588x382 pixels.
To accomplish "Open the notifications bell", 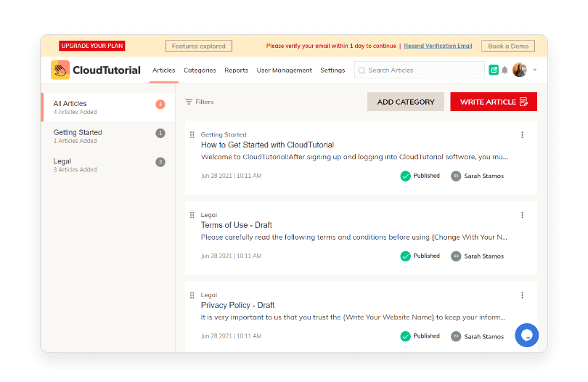I will point(505,70).
